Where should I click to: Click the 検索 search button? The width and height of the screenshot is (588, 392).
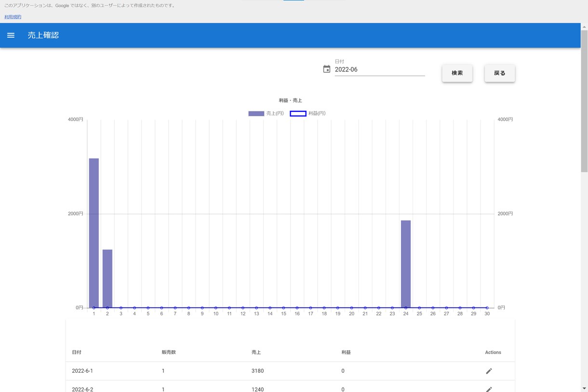457,73
